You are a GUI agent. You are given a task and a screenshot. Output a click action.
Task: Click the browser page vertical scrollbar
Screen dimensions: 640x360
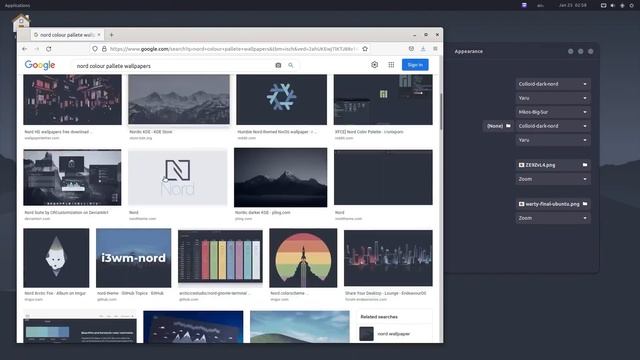click(x=441, y=112)
